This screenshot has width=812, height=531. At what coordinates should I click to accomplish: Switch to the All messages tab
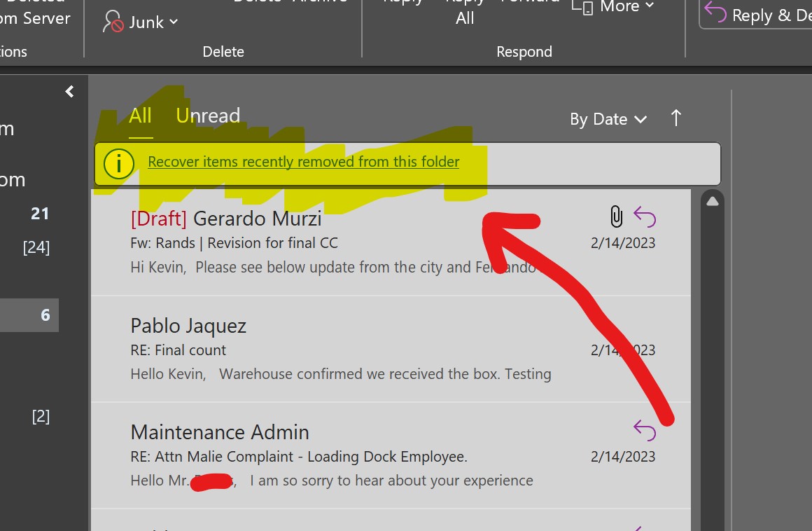click(x=140, y=116)
